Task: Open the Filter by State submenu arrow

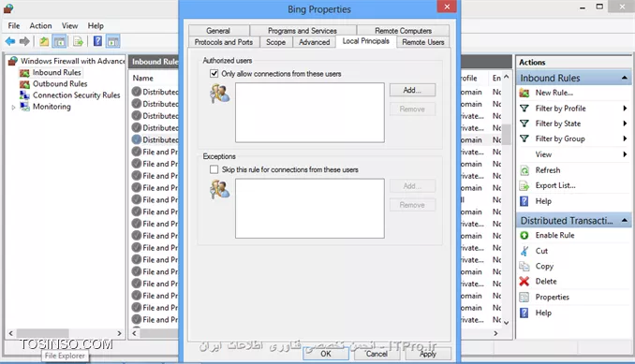Action: tap(626, 124)
